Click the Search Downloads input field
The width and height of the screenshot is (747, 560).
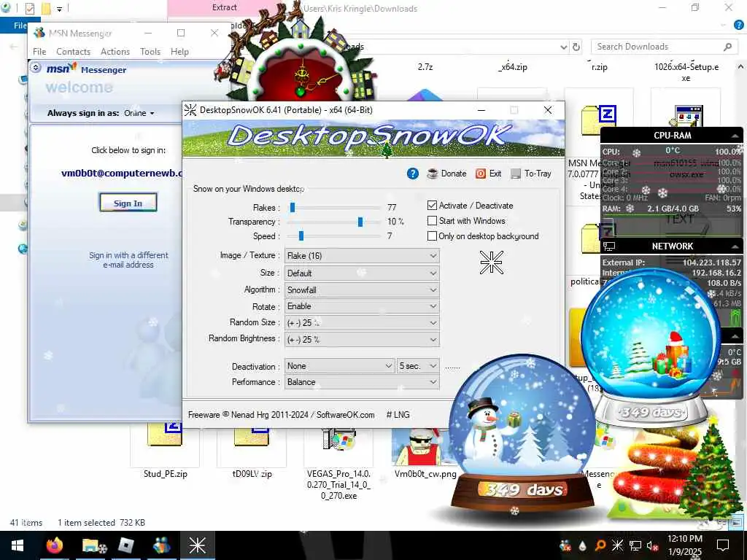657,47
